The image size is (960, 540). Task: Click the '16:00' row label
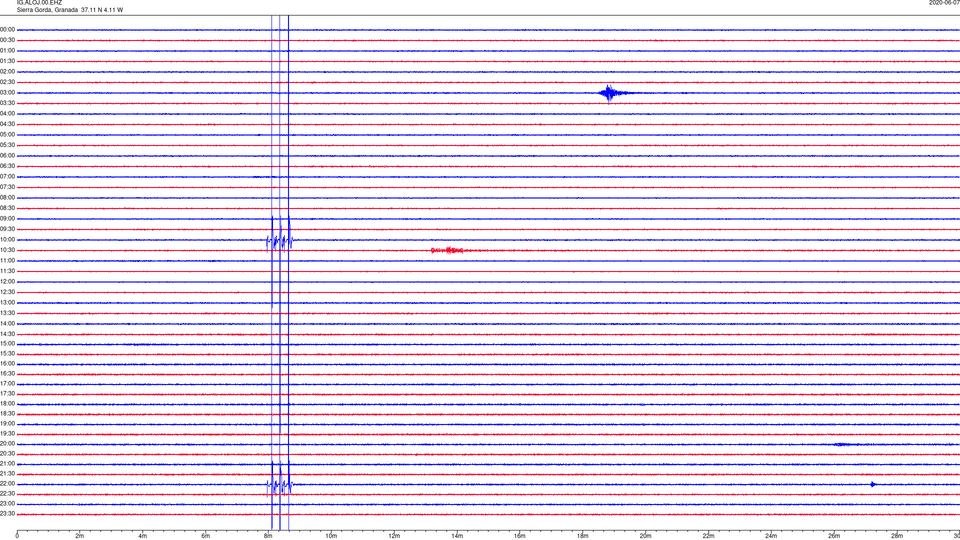pos(8,364)
